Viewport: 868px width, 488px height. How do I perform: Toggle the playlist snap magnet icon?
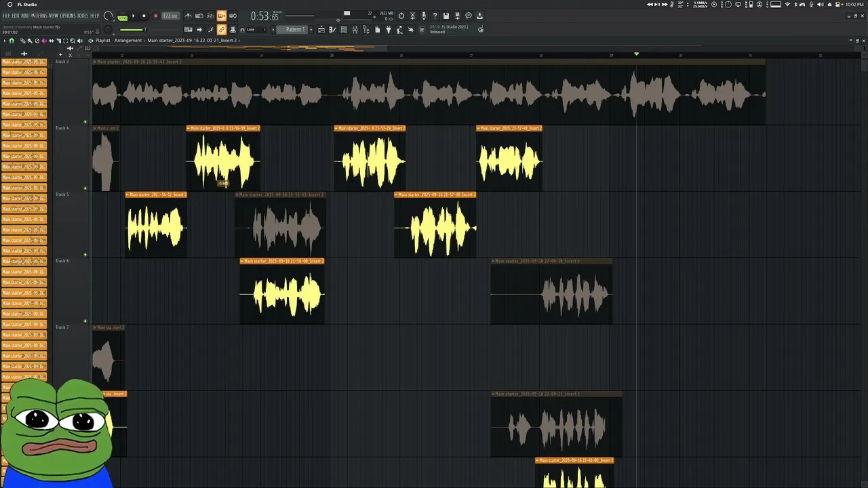[x=12, y=41]
